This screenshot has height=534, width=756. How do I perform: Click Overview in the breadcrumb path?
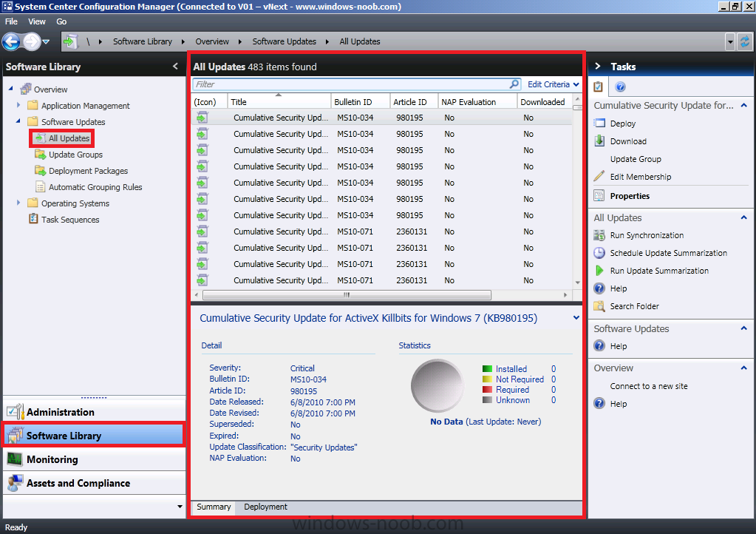click(212, 41)
